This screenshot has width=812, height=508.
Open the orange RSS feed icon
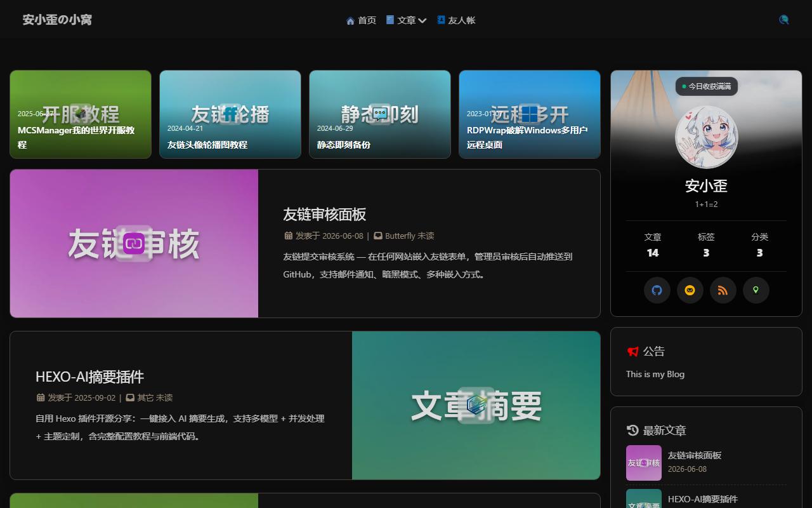[x=723, y=290]
